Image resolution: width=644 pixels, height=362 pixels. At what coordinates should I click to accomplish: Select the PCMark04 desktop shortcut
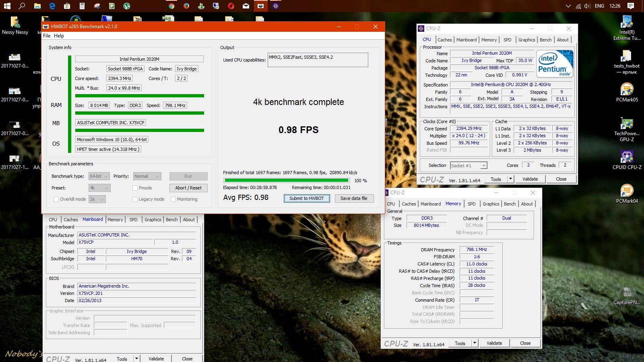point(627,193)
